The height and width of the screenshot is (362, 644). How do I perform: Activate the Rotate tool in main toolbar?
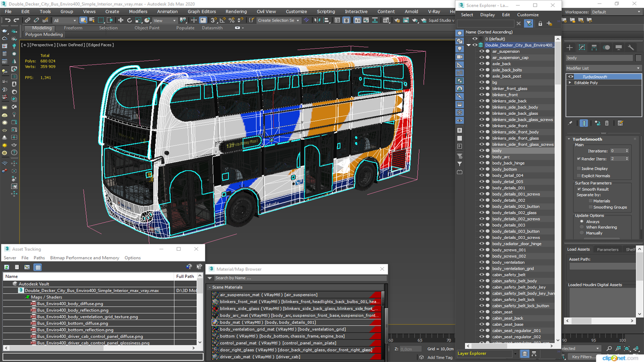click(129, 20)
